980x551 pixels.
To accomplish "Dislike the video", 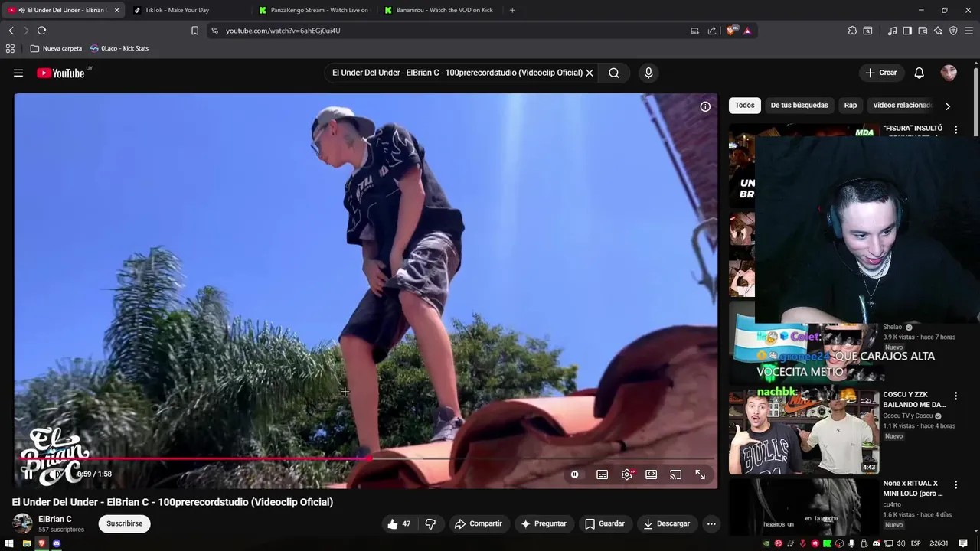I will [x=430, y=523].
